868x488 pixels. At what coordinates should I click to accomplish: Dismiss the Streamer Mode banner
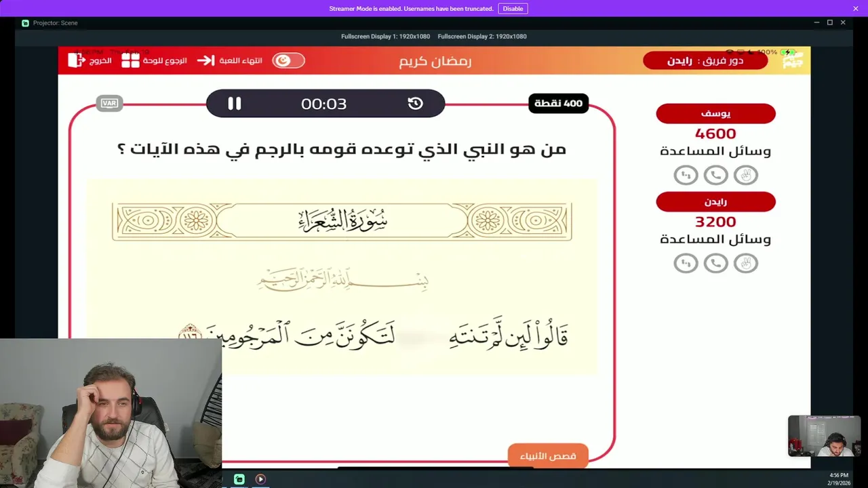click(856, 9)
